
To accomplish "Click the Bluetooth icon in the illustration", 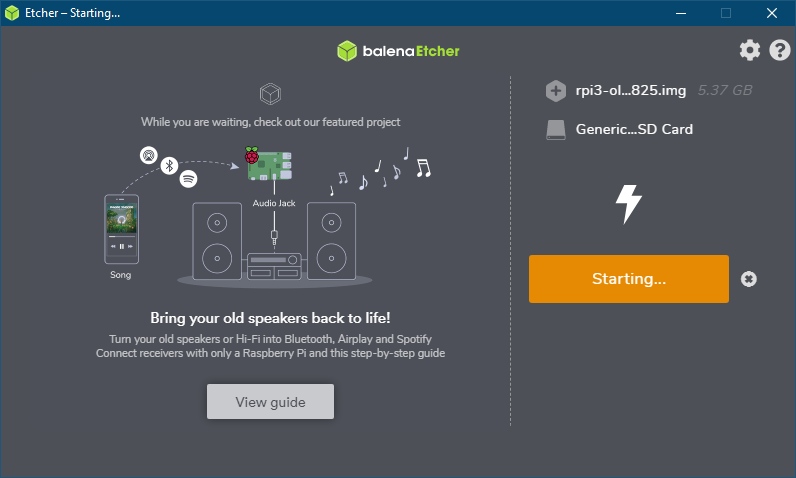I will tap(169, 165).
